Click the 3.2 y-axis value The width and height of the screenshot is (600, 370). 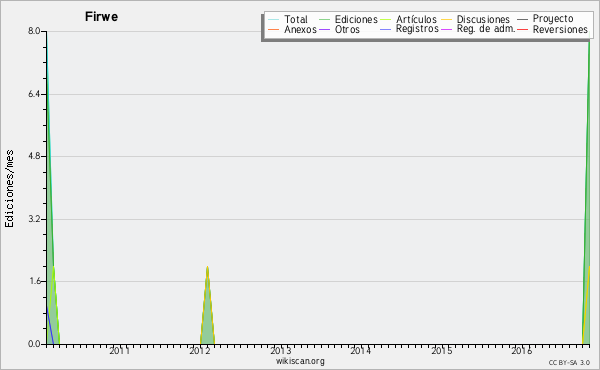(x=34, y=219)
